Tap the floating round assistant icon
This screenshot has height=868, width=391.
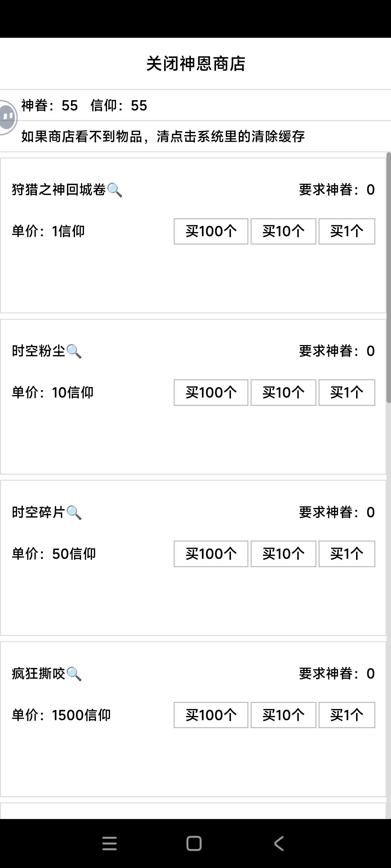click(x=7, y=117)
